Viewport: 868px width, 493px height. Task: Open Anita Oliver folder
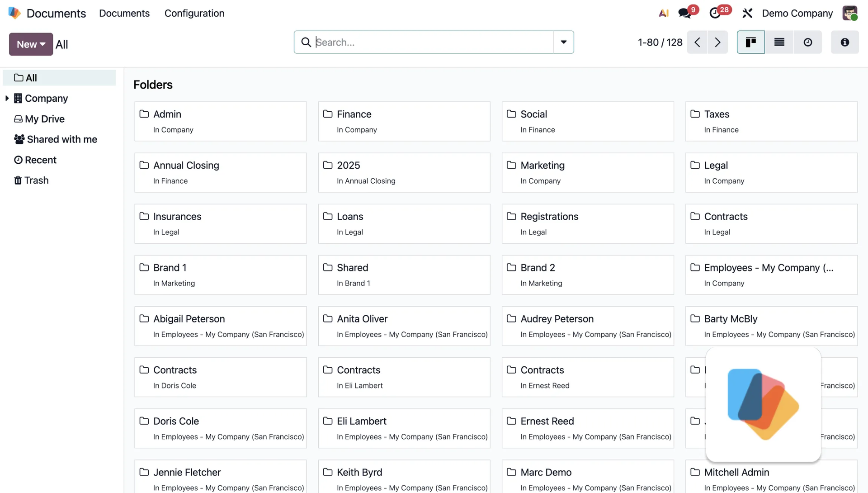click(x=404, y=326)
